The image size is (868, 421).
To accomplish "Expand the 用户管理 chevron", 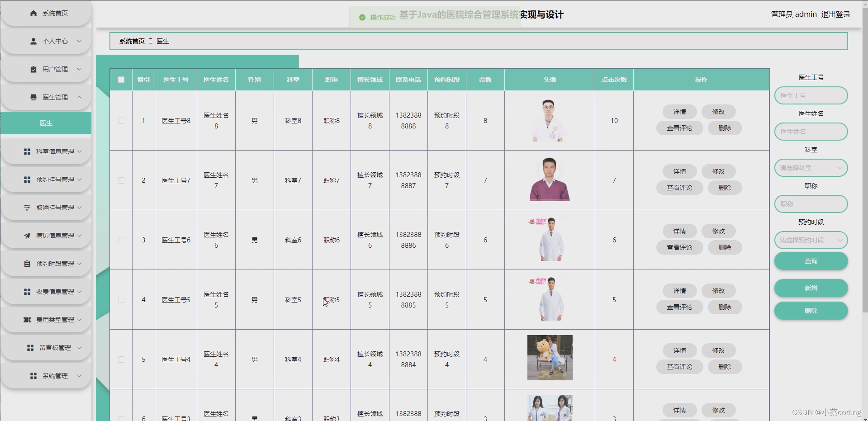I will [x=79, y=69].
